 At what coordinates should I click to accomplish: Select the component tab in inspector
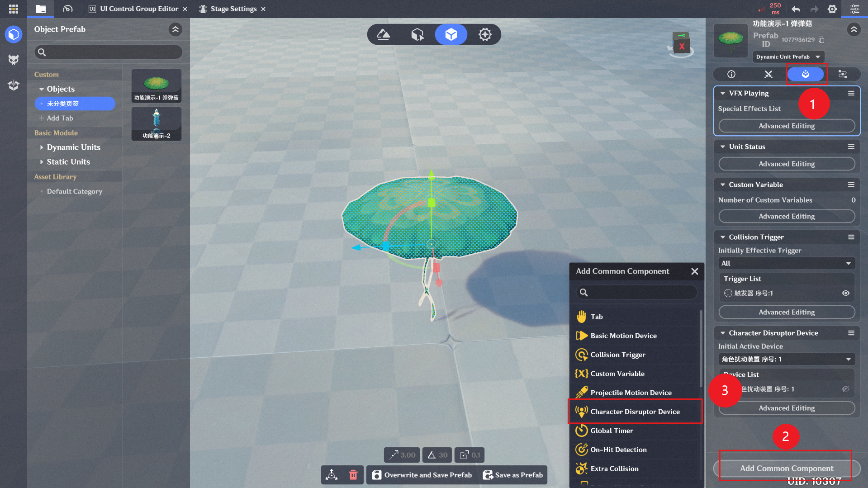tap(806, 74)
